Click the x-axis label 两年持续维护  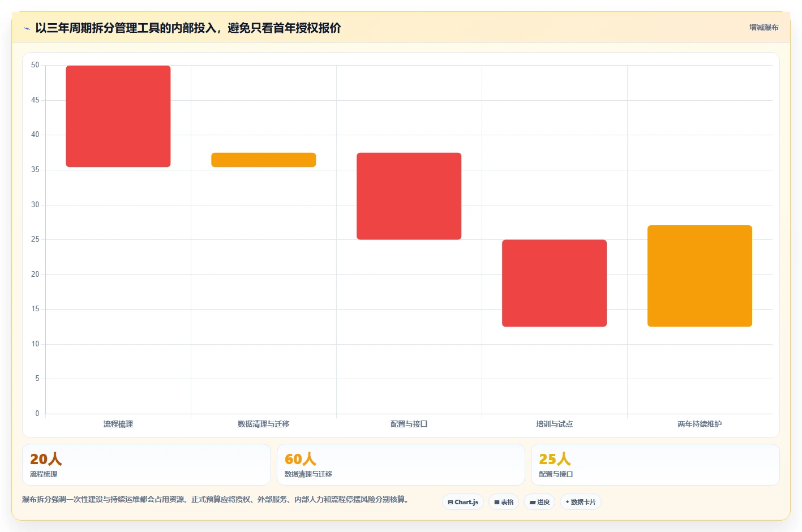coord(700,424)
